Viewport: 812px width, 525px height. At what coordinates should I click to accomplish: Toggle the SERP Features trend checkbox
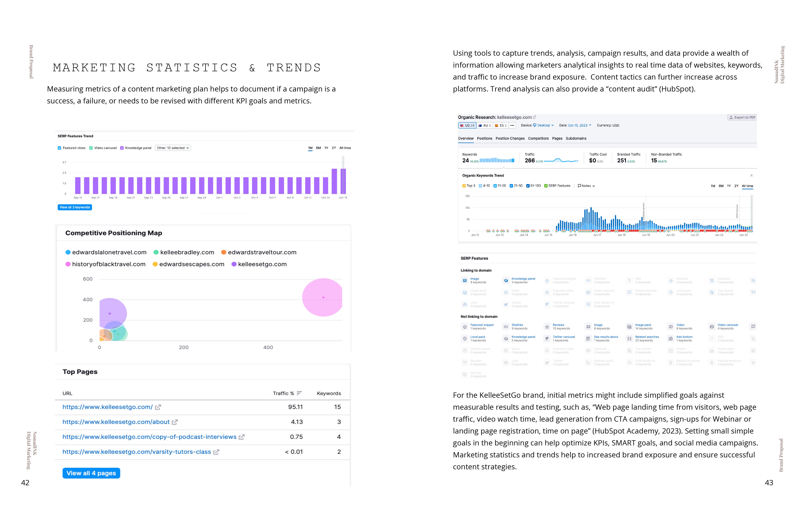(x=546, y=186)
